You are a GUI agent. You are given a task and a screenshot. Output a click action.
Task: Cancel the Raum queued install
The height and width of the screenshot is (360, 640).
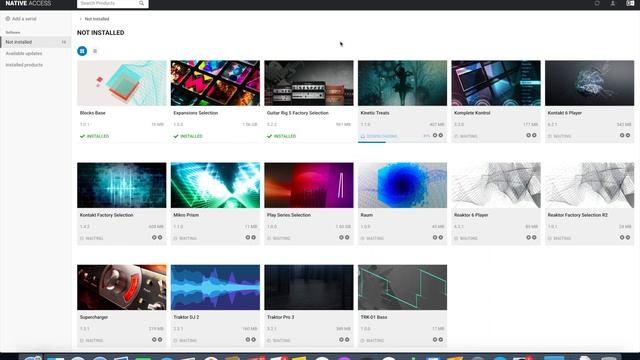[x=440, y=238]
